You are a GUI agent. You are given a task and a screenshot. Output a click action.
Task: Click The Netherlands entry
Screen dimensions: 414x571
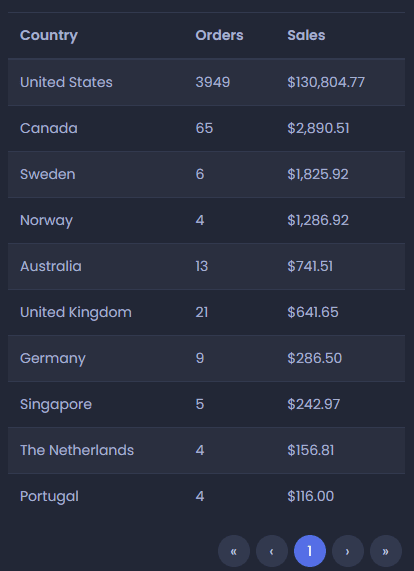click(x=77, y=450)
